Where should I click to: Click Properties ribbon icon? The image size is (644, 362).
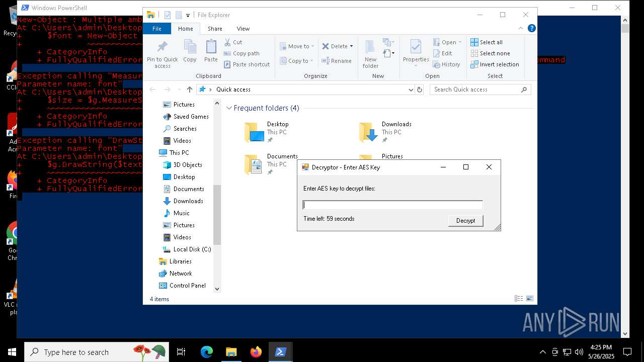coord(416,53)
